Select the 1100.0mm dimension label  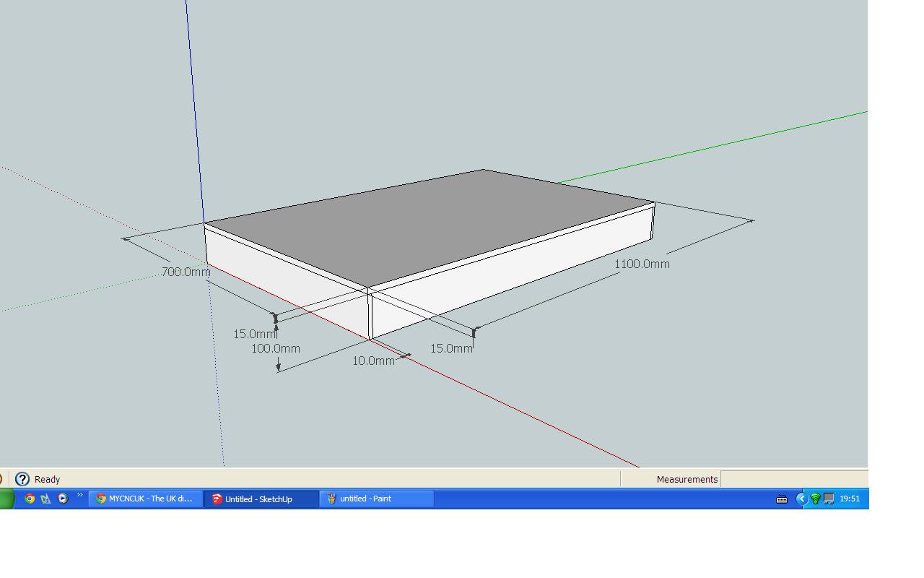[642, 264]
